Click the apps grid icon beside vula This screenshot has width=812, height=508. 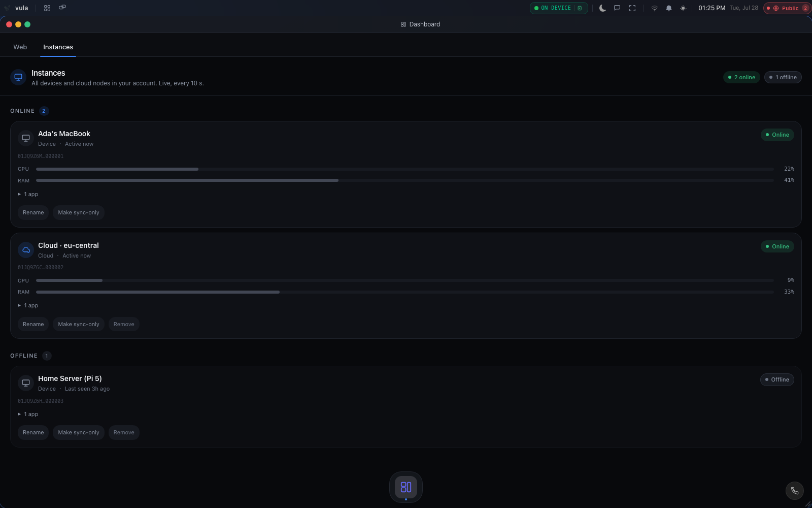[x=47, y=8]
